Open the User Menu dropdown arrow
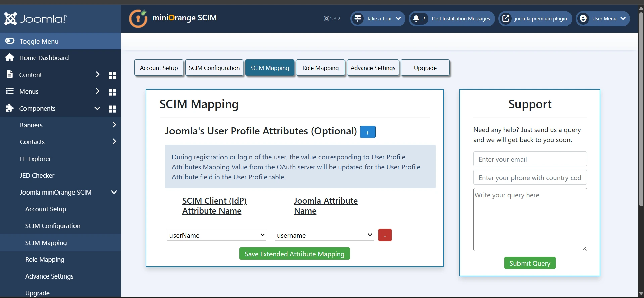644x298 pixels. 623,18
